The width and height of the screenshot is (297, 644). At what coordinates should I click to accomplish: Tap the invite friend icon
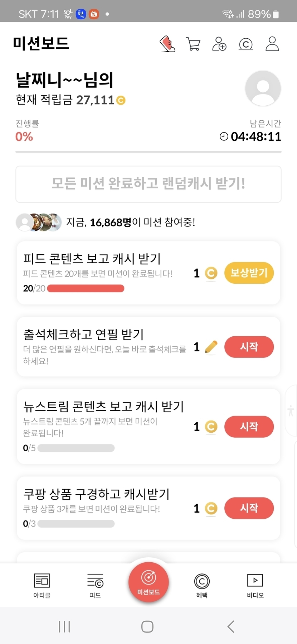[219, 44]
